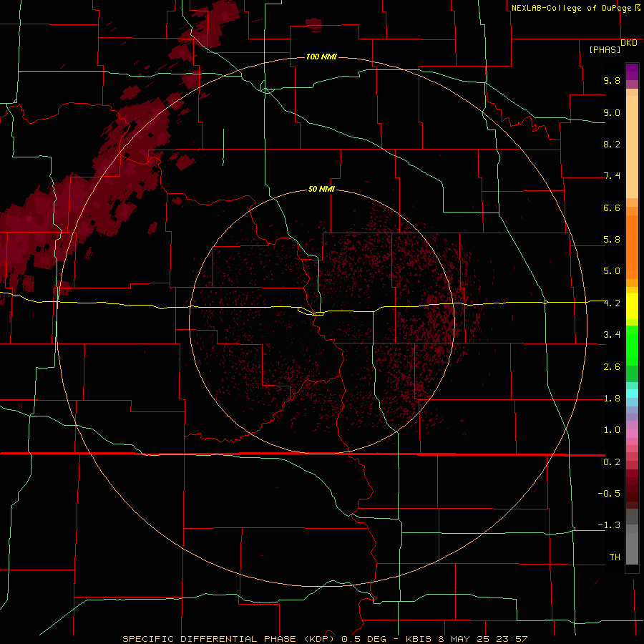Click the purple swatch at top of color bar
644x644 pixels.
pos(632,72)
